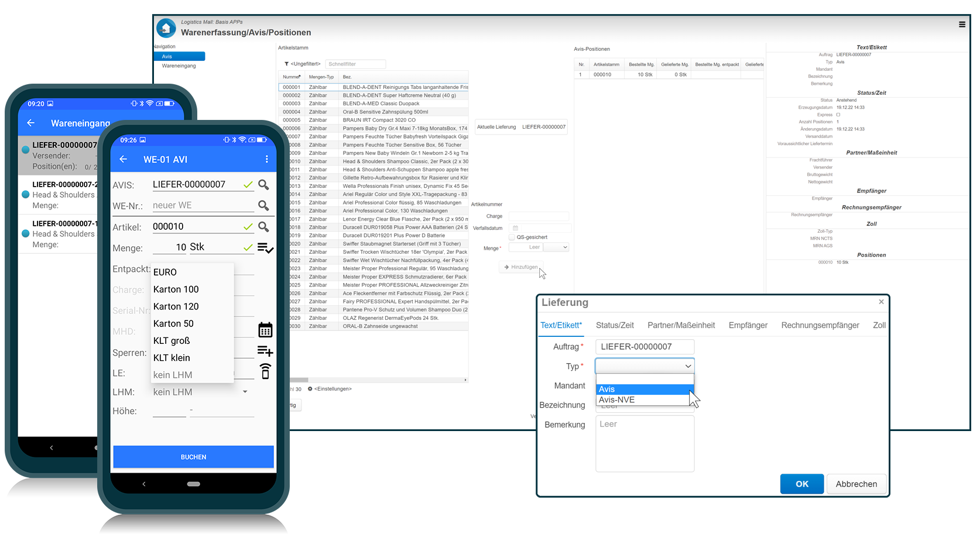Click the magnifier next to 'neuer WE'

click(263, 205)
